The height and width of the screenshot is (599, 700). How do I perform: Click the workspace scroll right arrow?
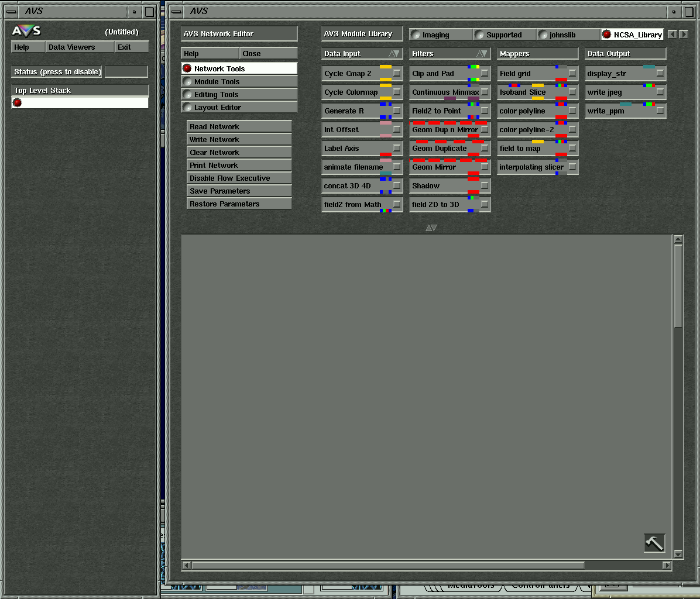point(667,565)
